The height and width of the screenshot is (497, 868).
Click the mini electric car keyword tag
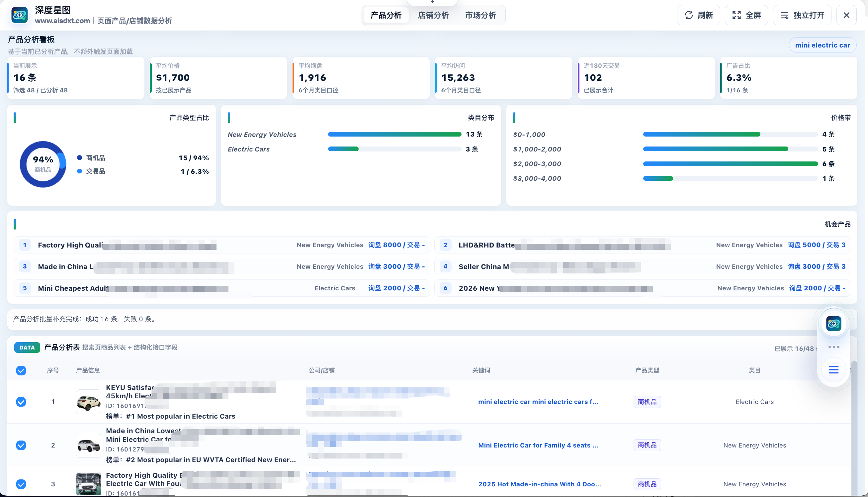pos(822,45)
